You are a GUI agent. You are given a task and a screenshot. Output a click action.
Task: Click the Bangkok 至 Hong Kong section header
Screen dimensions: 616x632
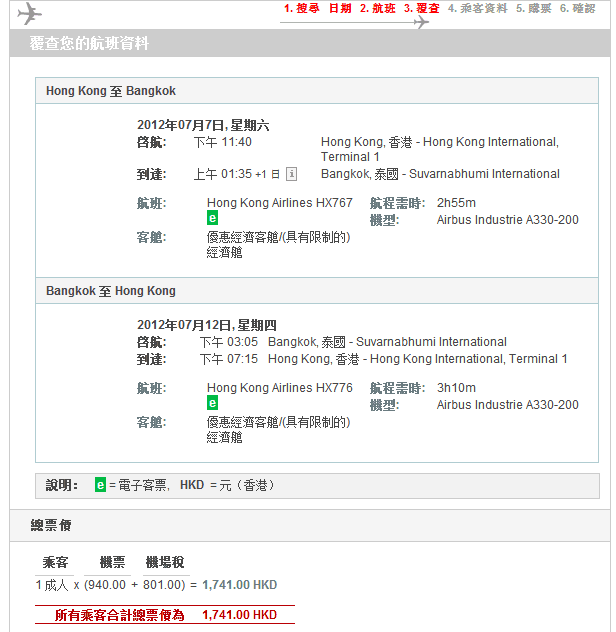[x=111, y=291]
